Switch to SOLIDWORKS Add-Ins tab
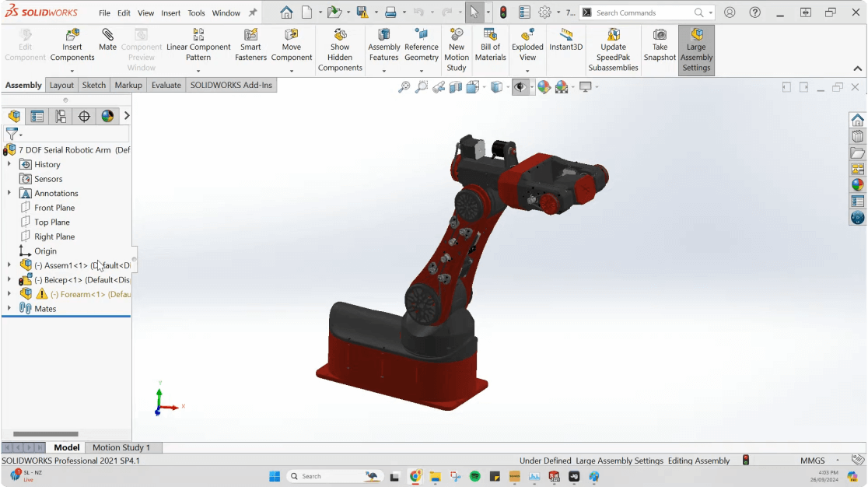 click(232, 85)
